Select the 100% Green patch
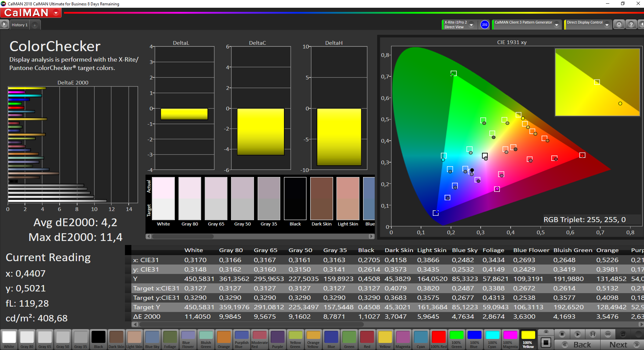Viewport: 644px width, 350px height. click(456, 339)
